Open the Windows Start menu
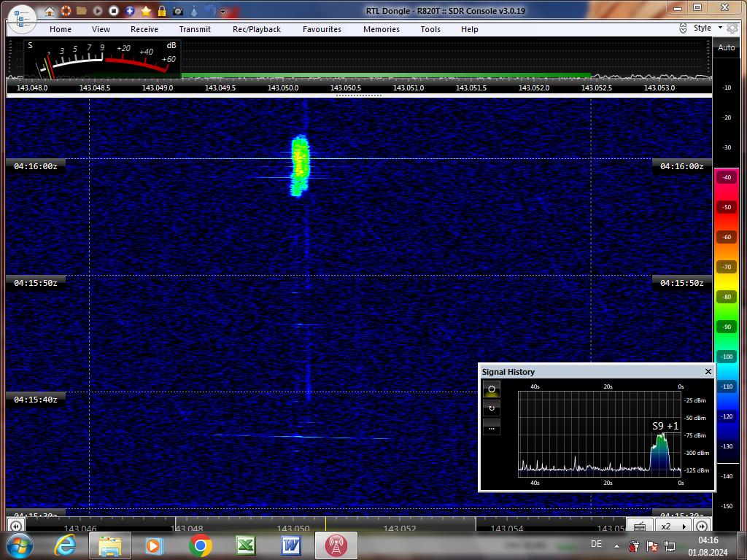 [18, 545]
